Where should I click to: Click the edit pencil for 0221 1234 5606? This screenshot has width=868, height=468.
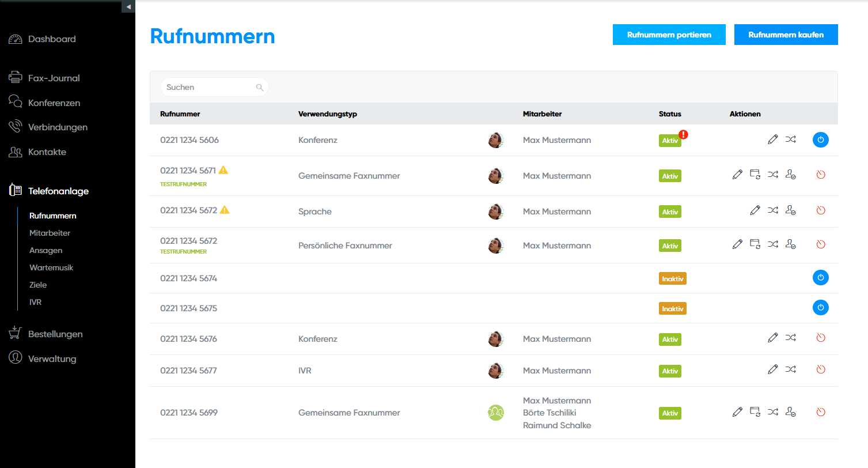coord(773,139)
